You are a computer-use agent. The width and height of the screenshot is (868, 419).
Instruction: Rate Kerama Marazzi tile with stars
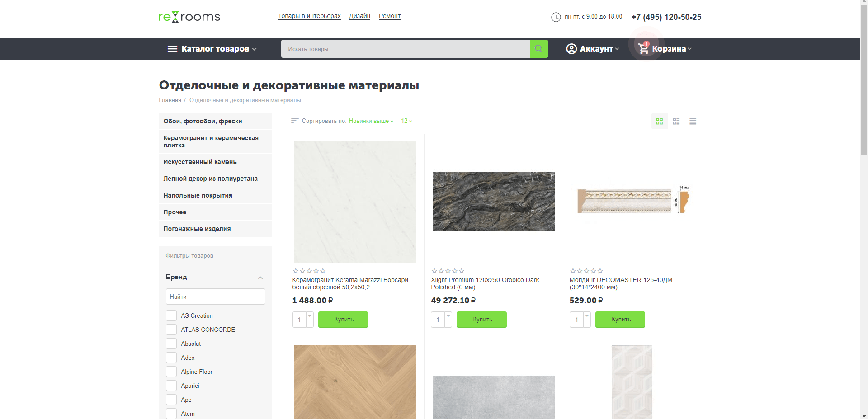click(x=309, y=271)
